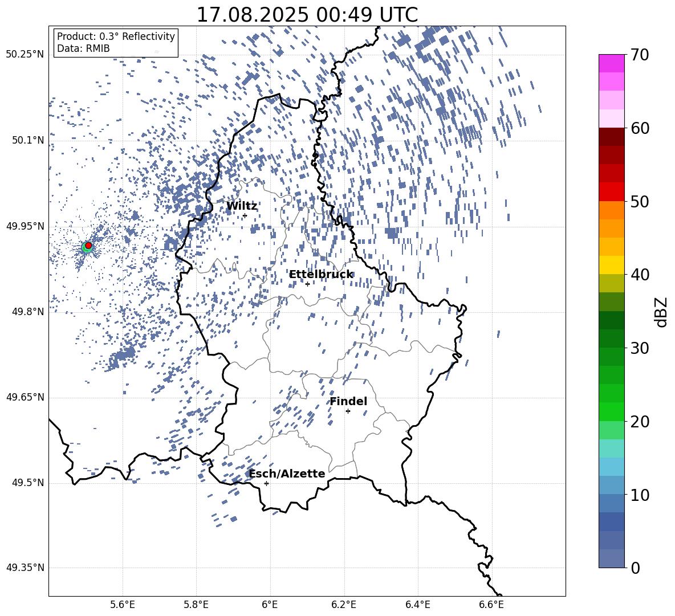Click the 6.4°E longitude label

(x=417, y=605)
